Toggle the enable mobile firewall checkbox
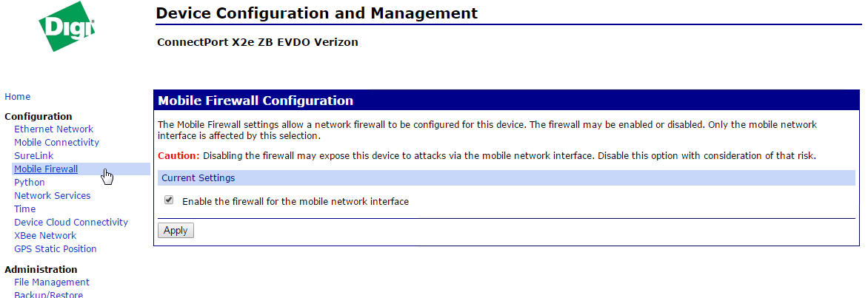Image resolution: width=868 pixels, height=298 pixels. pyautogui.click(x=169, y=200)
